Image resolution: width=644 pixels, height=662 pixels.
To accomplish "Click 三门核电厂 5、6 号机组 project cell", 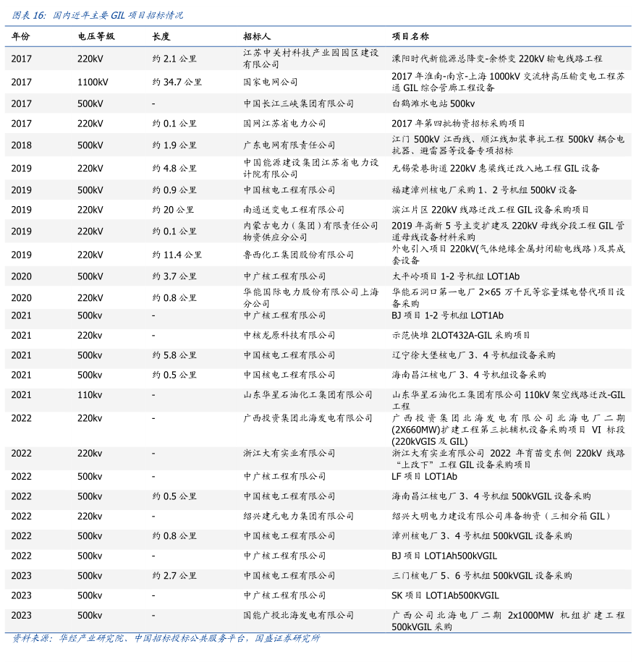I will pos(481,576).
